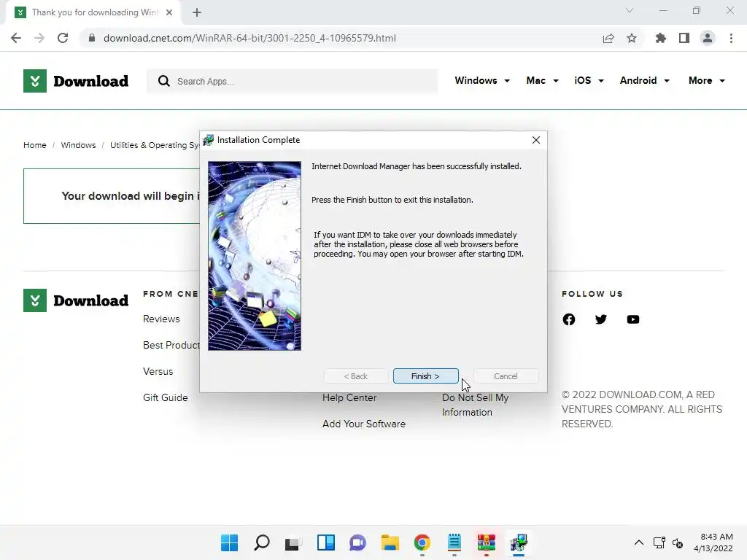The width and height of the screenshot is (747, 560).
Task: Switch to Chrome on taskbar
Action: (422, 542)
